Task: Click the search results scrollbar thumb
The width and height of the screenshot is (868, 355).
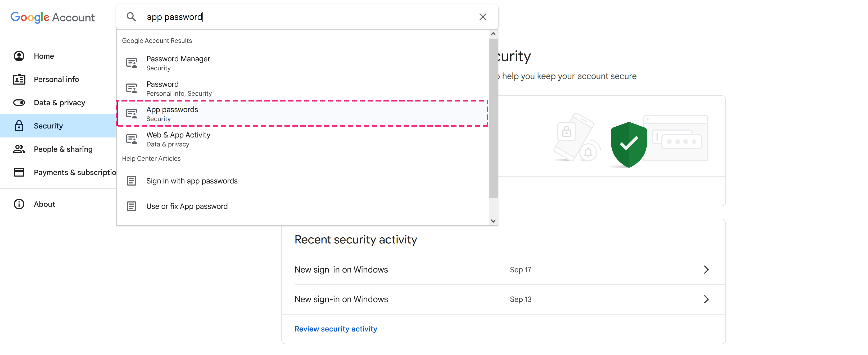Action: tap(493, 118)
